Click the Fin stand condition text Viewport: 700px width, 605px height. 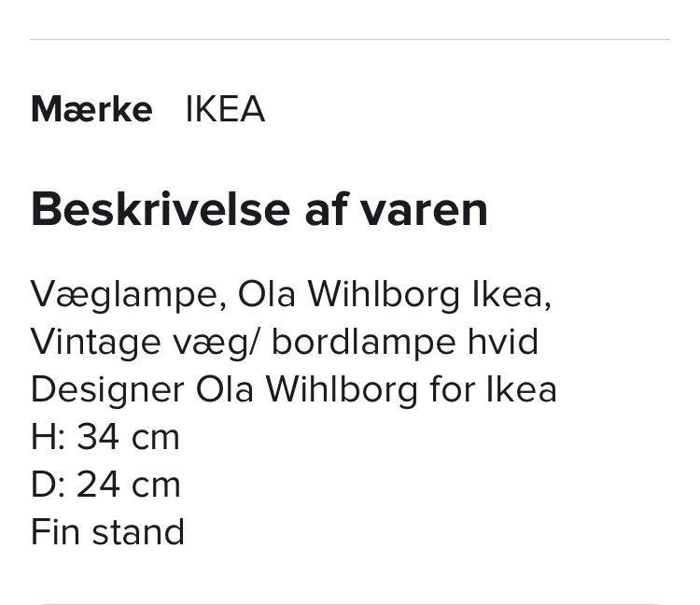click(x=107, y=532)
